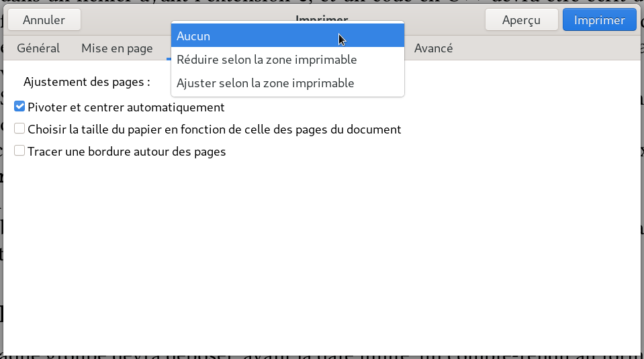
Task: Enable Choisir la taille du papier checkbox
Action: [19, 129]
